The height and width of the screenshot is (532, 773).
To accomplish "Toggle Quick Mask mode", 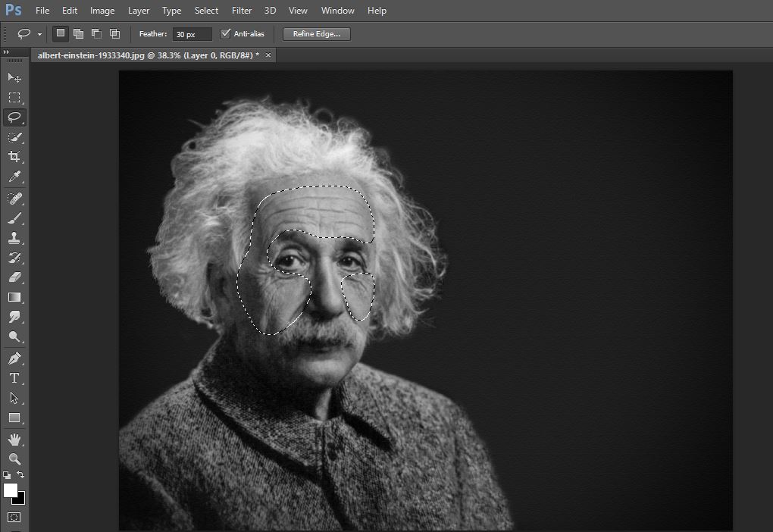I will (14, 518).
